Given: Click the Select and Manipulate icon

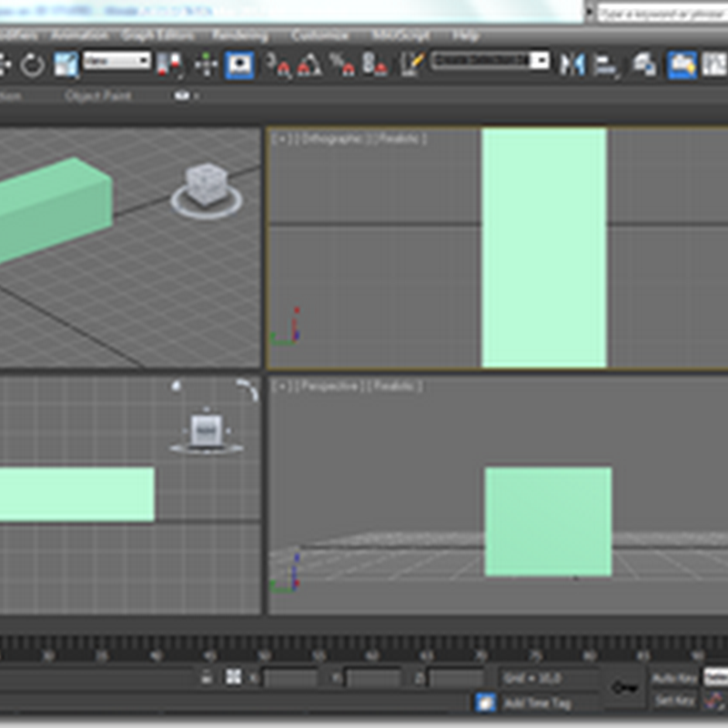Looking at the screenshot, I should click(207, 65).
